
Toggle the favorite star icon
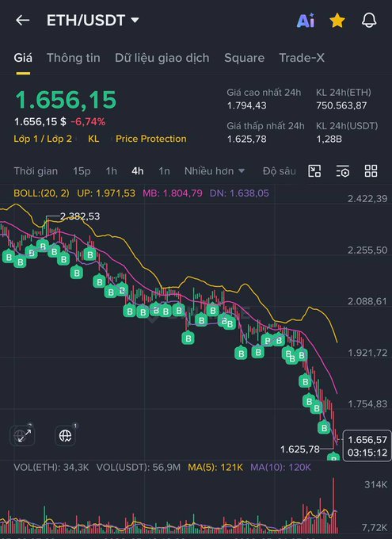pyautogui.click(x=337, y=21)
